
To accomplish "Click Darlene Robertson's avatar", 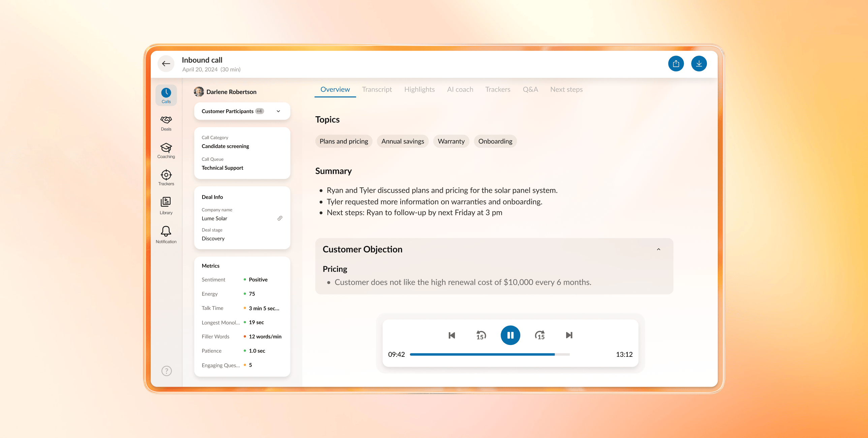I will (x=199, y=92).
